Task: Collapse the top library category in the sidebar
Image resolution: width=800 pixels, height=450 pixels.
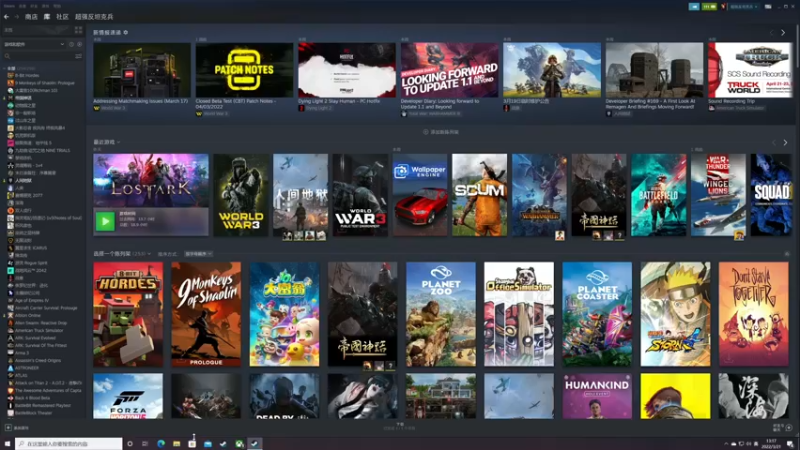Action: pos(5,68)
